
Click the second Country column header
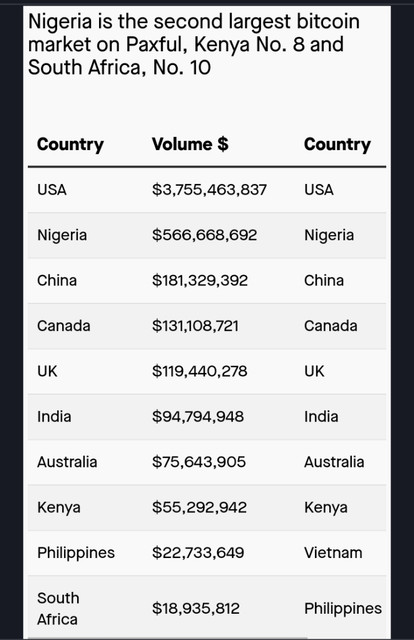click(x=337, y=144)
